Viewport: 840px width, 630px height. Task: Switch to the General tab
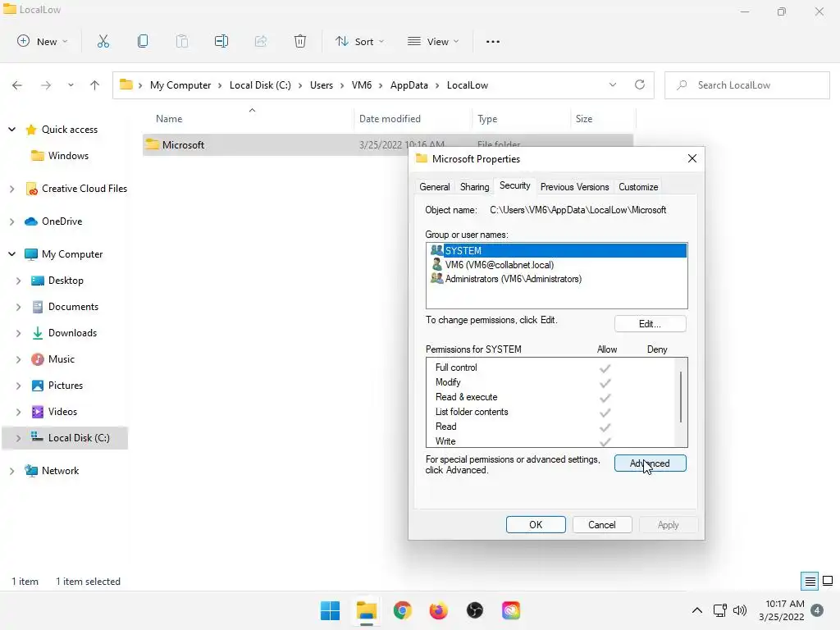tap(435, 187)
